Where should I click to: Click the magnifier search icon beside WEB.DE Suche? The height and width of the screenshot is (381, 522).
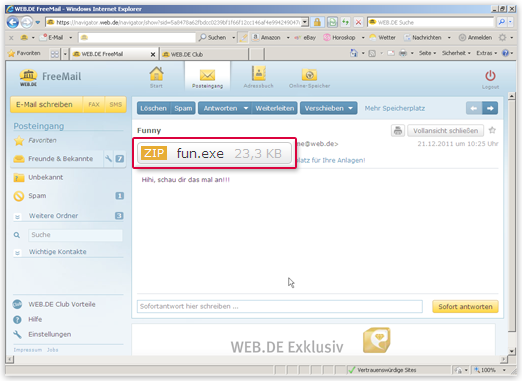pyautogui.click(x=501, y=22)
